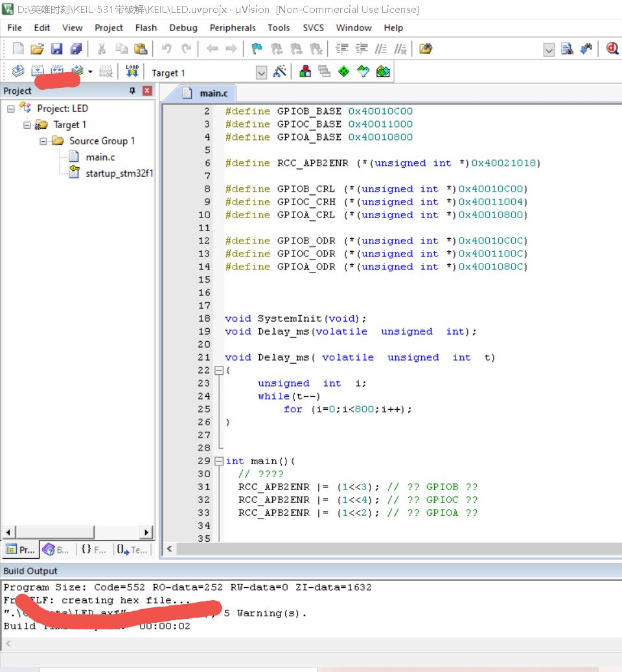622x672 pixels.
Task: Select main.c in the project tree
Action: [100, 157]
